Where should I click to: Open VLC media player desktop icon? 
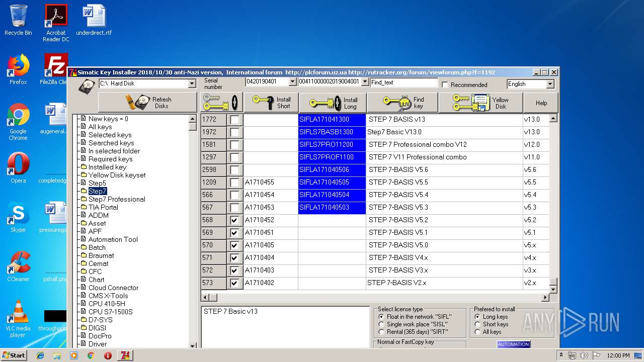click(18, 319)
